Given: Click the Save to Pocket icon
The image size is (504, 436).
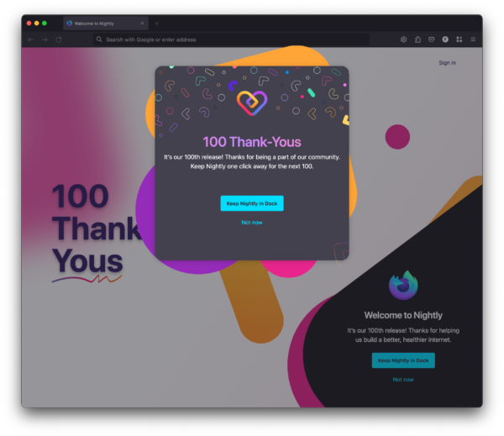Looking at the screenshot, I should pos(432,39).
